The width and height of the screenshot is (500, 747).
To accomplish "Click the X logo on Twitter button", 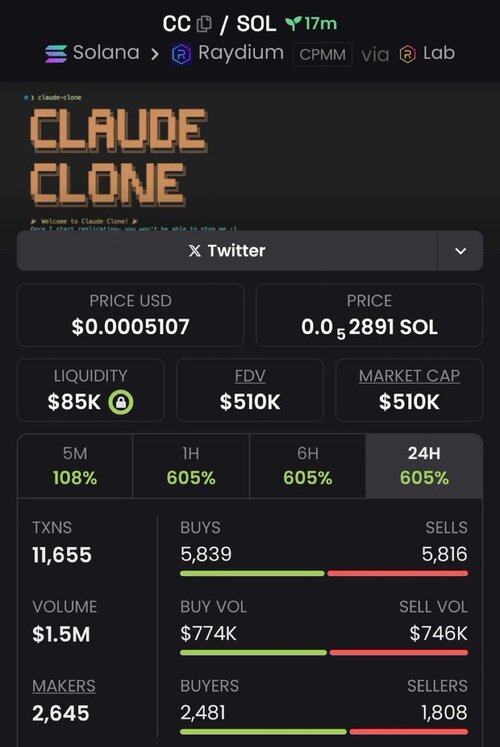I will (x=194, y=251).
